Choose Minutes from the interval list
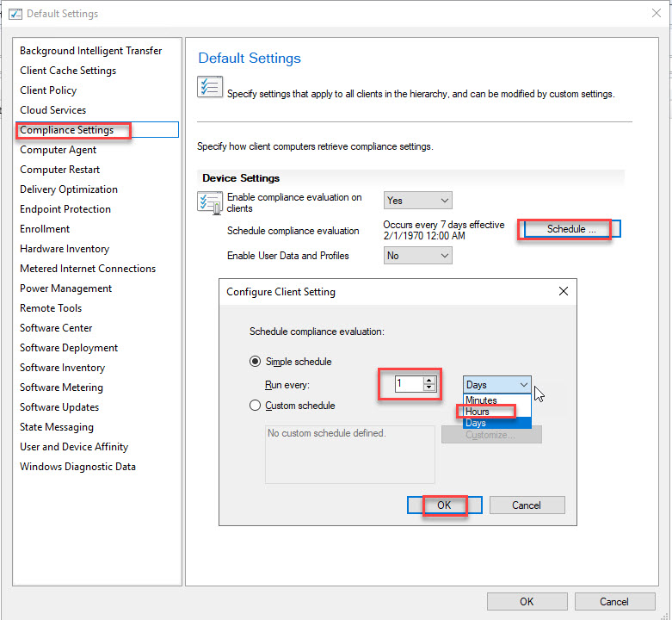672x620 pixels. point(482,400)
